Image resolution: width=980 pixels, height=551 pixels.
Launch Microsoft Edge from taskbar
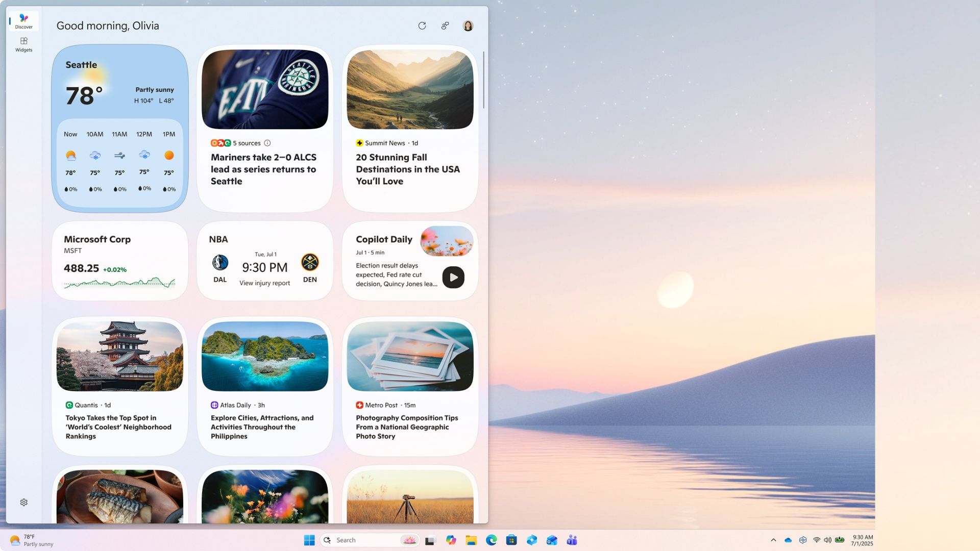[491, 540]
